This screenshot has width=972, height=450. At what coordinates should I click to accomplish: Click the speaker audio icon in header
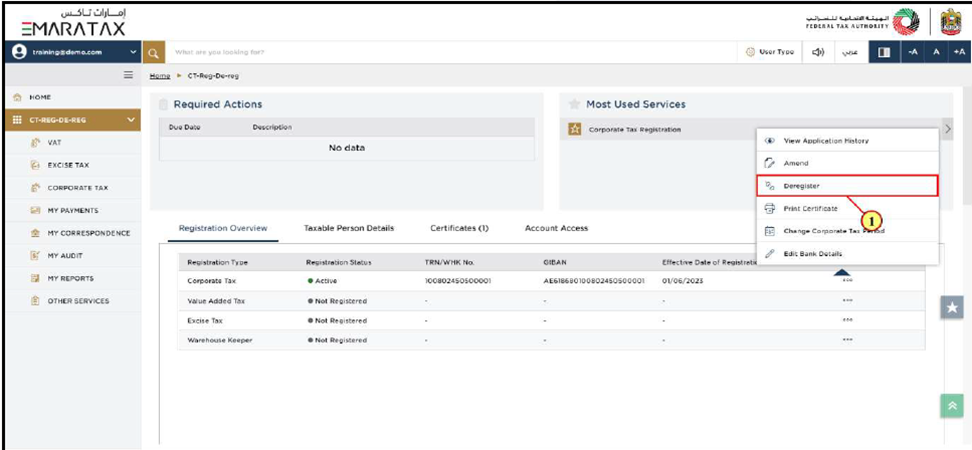817,52
